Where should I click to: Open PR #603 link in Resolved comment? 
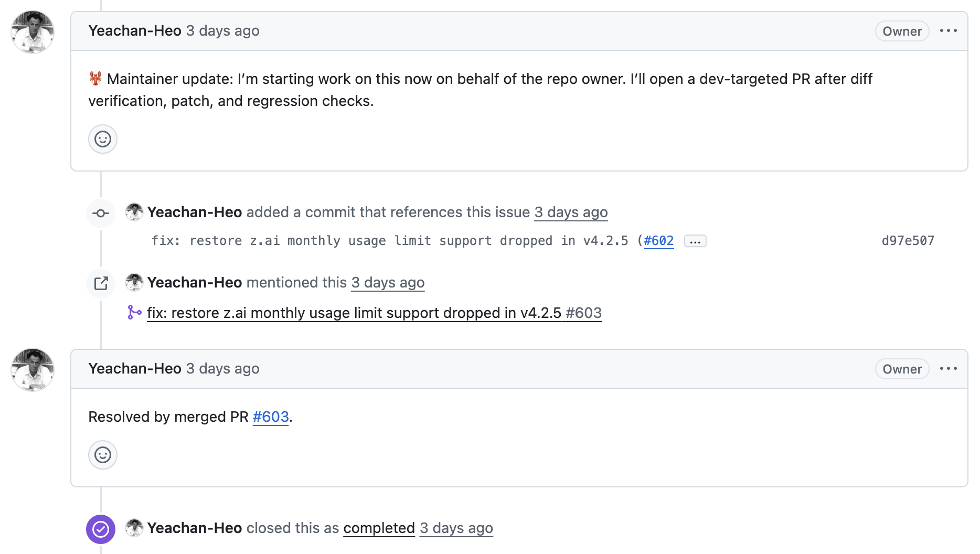click(271, 417)
